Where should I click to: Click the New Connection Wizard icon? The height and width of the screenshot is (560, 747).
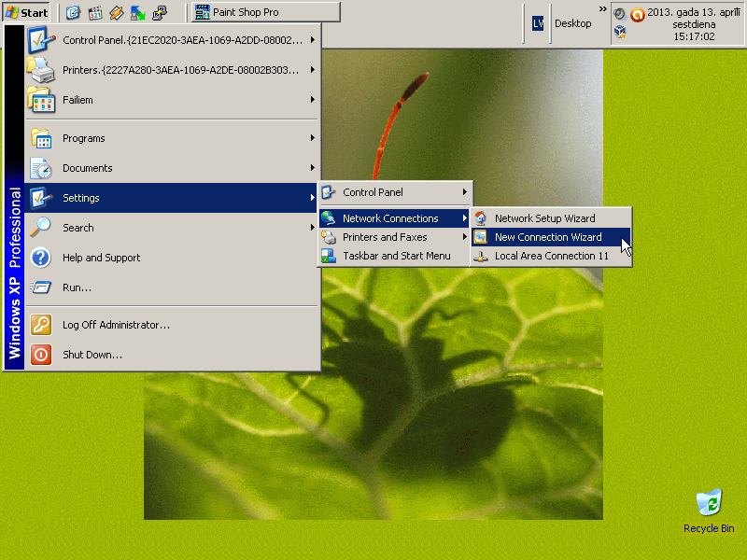coord(480,237)
